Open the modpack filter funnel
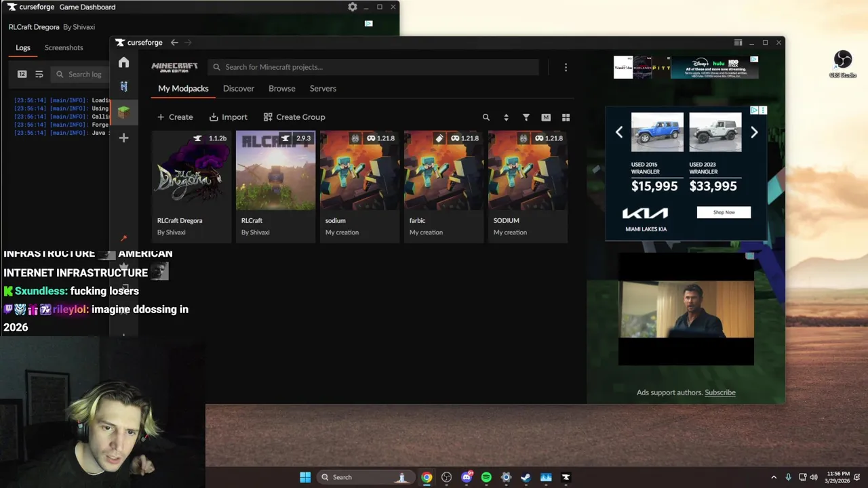 click(526, 117)
